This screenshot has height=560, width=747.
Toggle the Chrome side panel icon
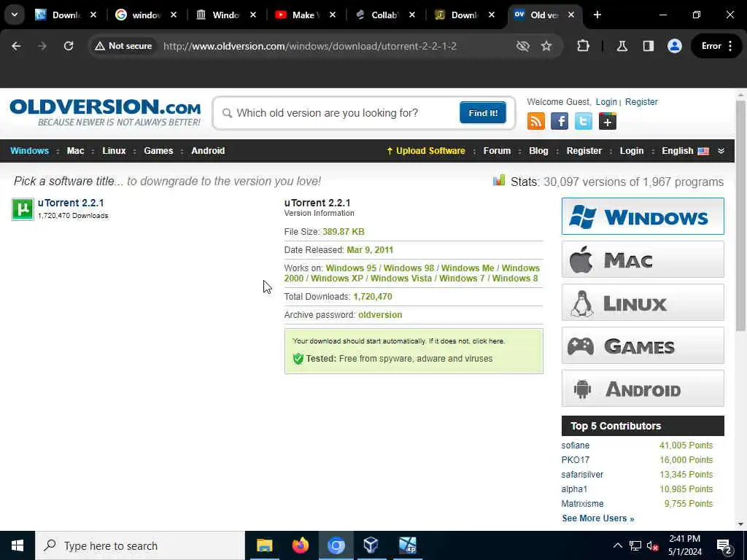648,46
